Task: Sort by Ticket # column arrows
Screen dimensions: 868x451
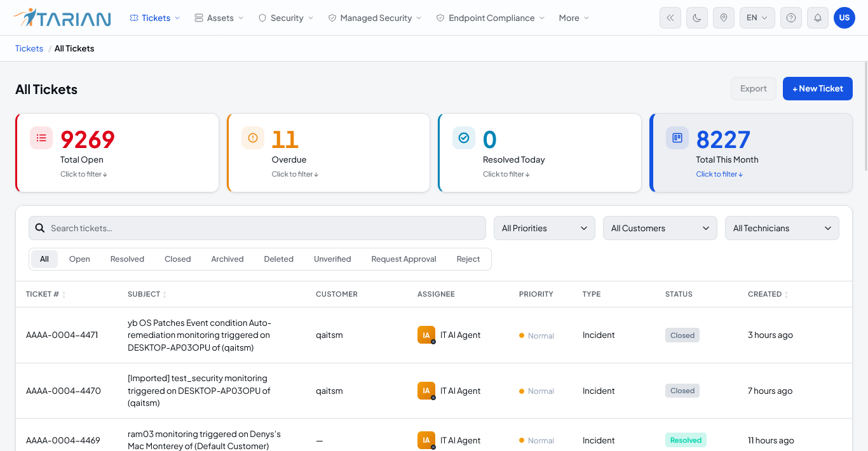Action: pos(64,295)
